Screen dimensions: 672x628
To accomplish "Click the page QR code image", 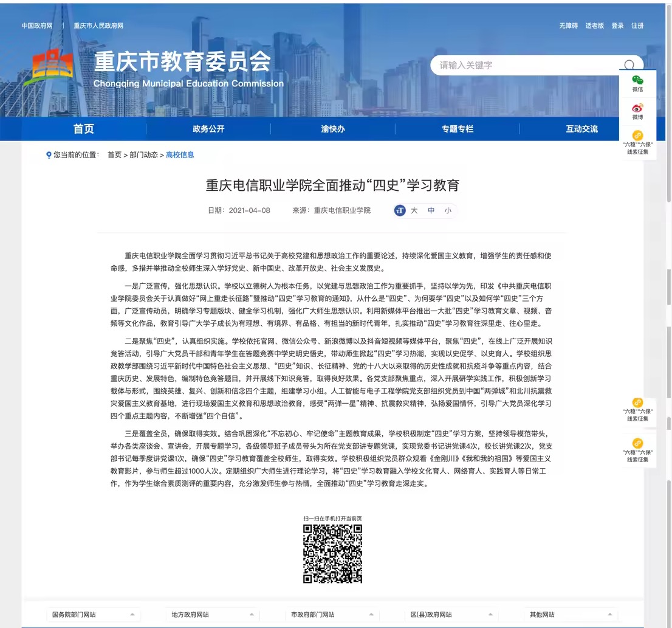I will click(332, 553).
